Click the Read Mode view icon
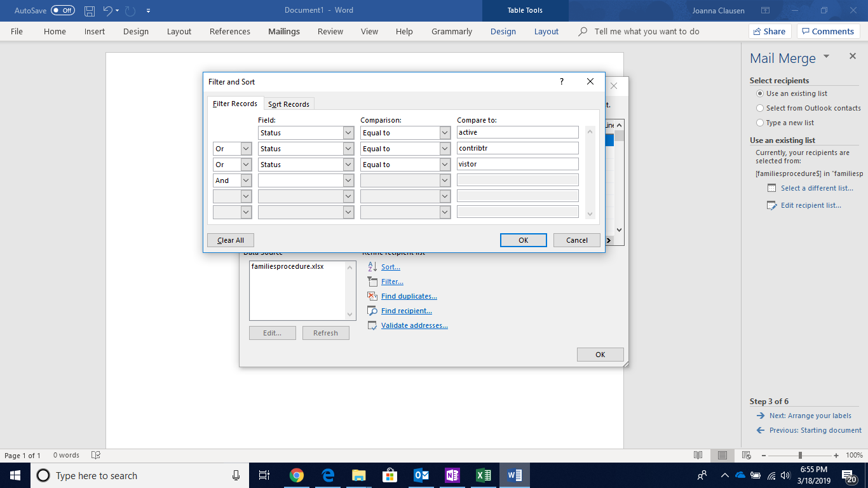Viewport: 868px width, 488px height. pyautogui.click(x=698, y=455)
